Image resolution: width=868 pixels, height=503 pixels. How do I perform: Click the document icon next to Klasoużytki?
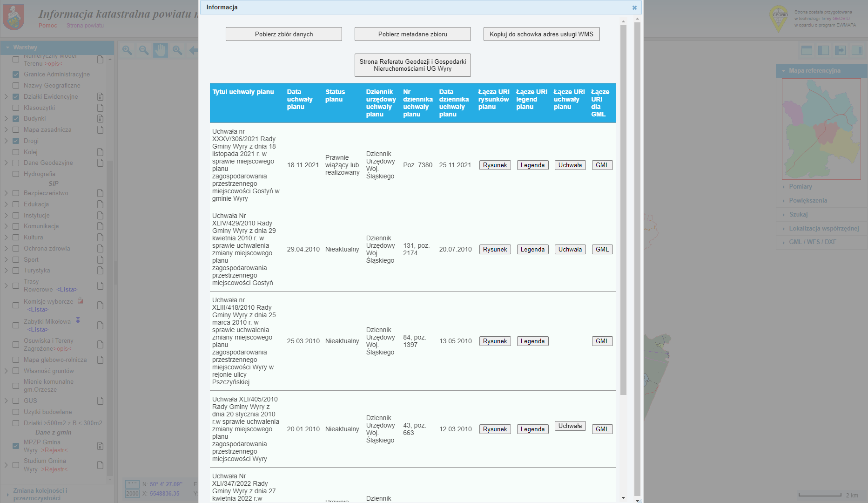click(100, 108)
